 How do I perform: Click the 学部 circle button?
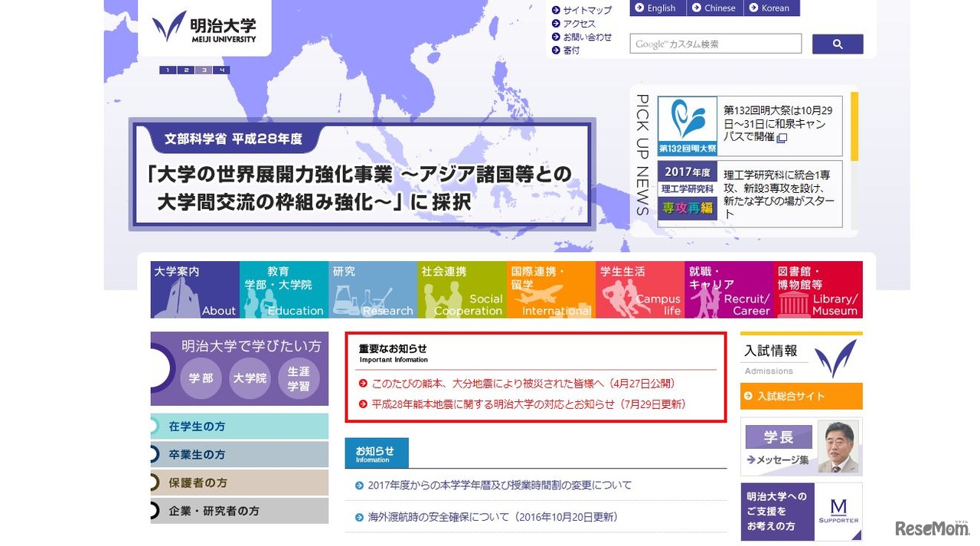(x=201, y=378)
